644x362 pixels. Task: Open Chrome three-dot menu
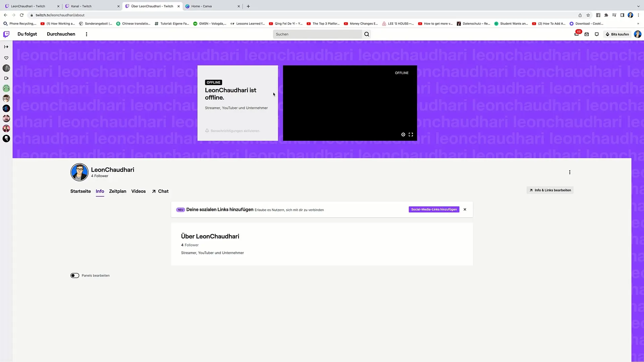tap(638, 15)
